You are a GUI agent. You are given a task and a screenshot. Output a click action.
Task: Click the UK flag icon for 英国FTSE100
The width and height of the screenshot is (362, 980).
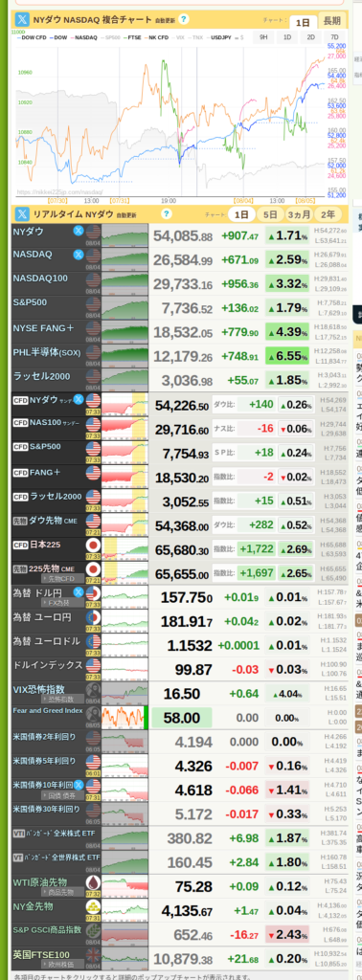click(93, 956)
